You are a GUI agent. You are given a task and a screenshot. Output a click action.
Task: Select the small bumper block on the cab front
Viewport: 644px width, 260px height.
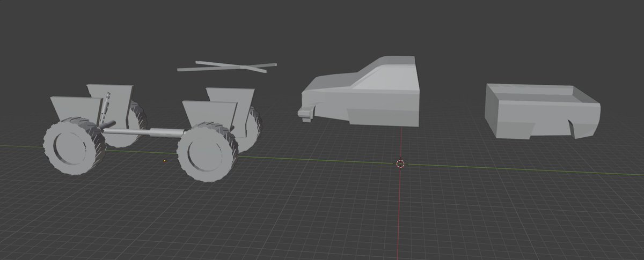point(306,113)
